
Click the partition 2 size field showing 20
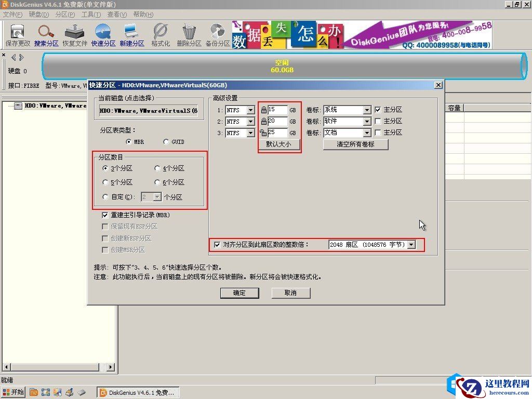(x=277, y=122)
